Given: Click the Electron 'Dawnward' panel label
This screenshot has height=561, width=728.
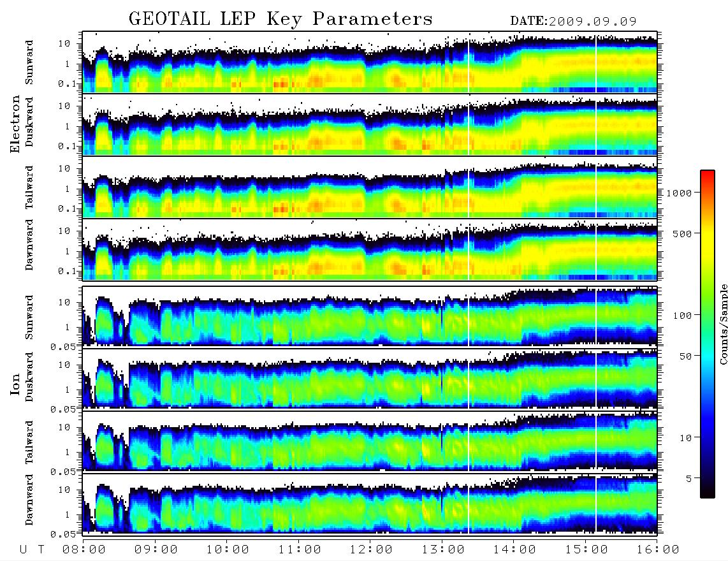Looking at the screenshot, I should (29, 245).
